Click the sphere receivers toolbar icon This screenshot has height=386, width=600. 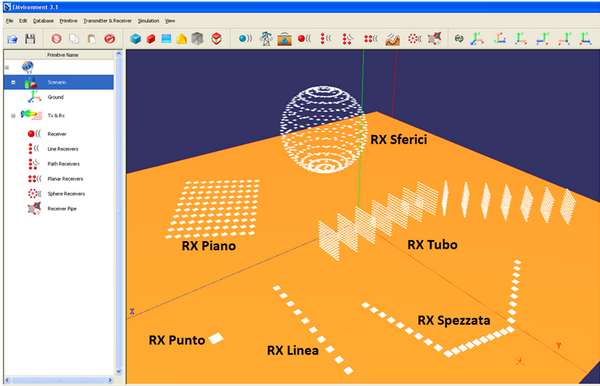[414, 39]
